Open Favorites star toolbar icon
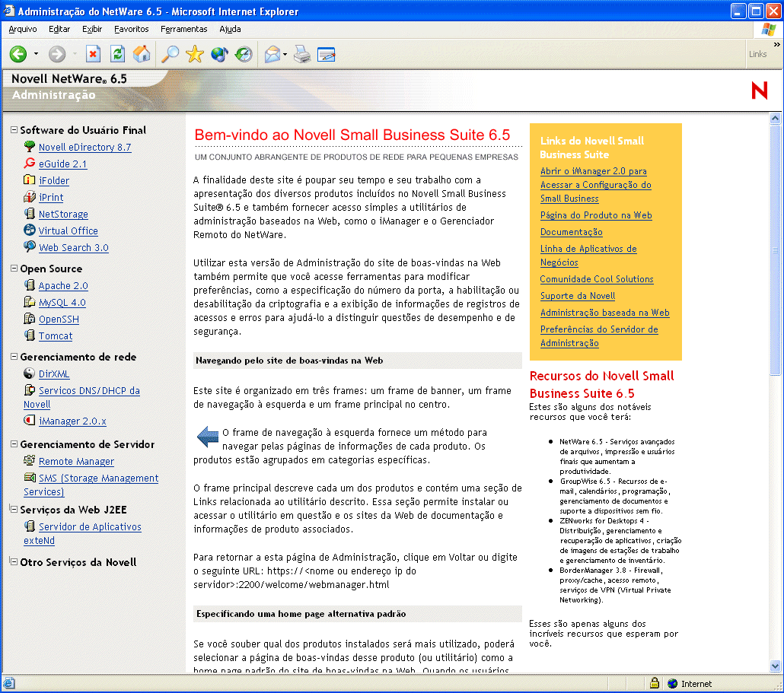This screenshot has height=693, width=784. pyautogui.click(x=195, y=54)
